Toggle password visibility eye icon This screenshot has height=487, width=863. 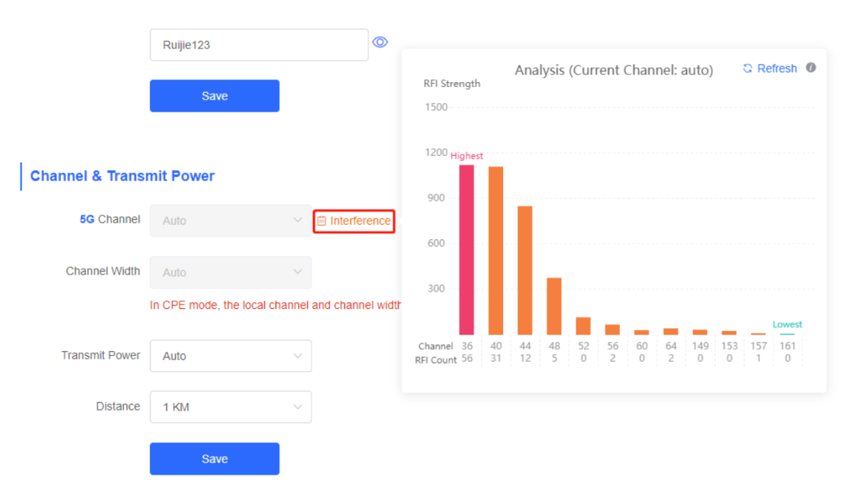point(380,42)
